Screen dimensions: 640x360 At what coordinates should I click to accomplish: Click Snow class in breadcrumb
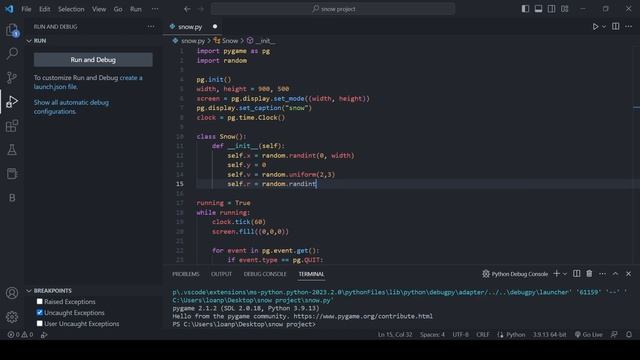click(x=226, y=41)
